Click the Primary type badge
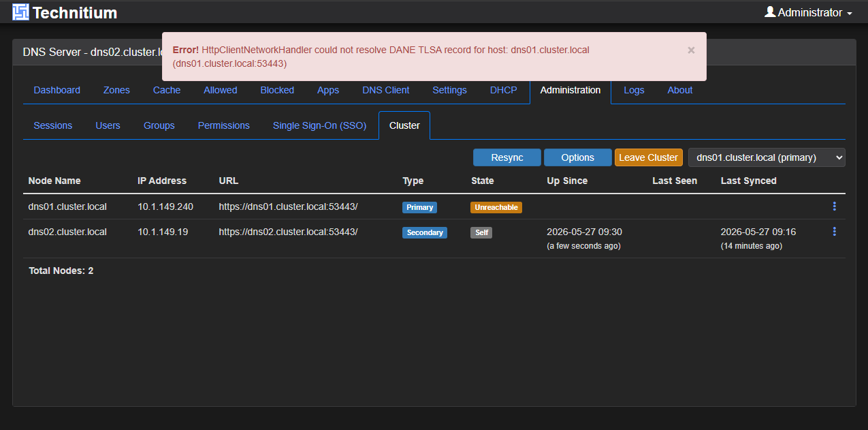Viewport: 868px width, 430px height. point(420,207)
